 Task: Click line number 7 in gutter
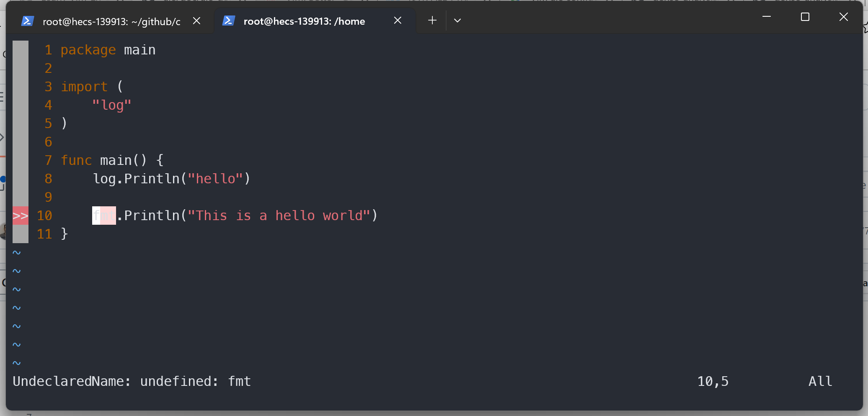click(x=48, y=160)
